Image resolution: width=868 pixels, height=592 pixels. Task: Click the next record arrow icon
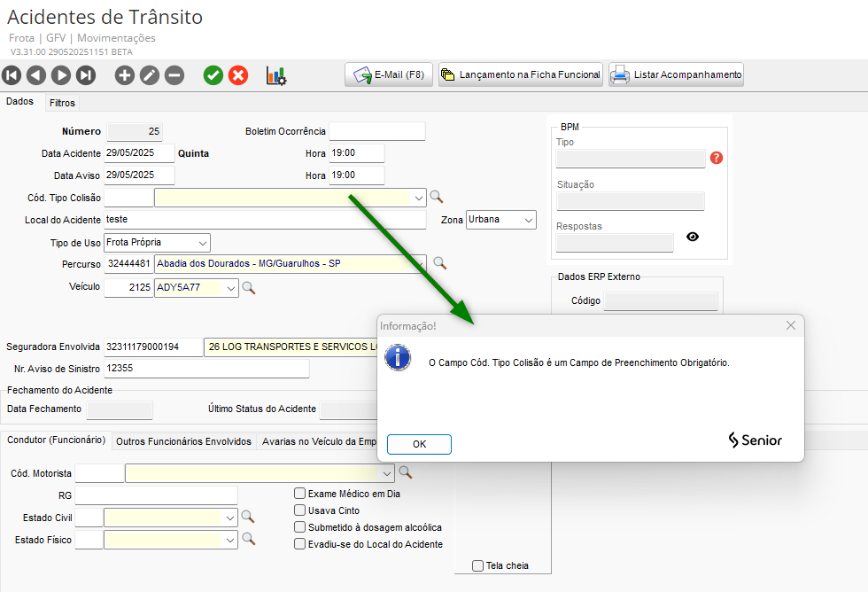click(61, 75)
